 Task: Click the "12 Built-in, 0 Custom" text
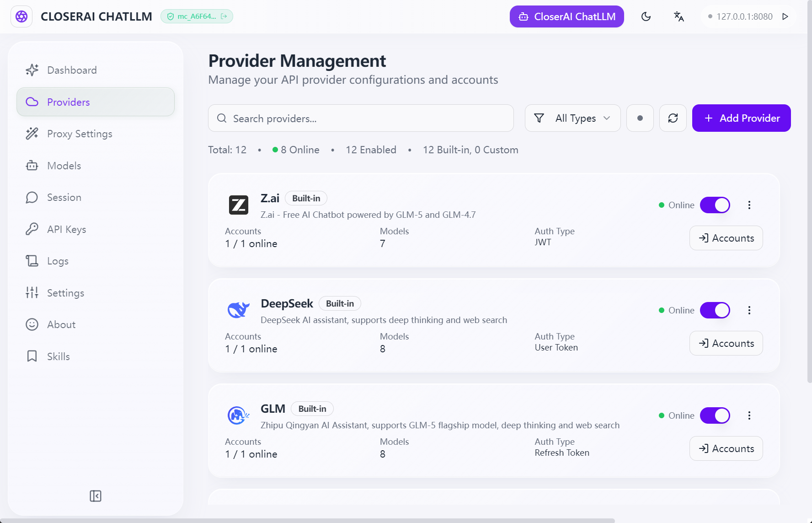coord(470,150)
